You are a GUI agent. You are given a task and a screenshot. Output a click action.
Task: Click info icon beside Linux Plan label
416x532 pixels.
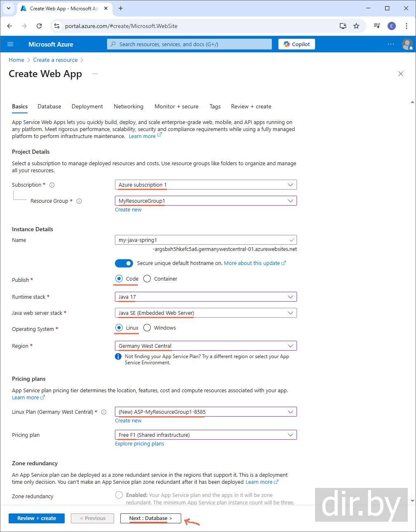pos(104,412)
